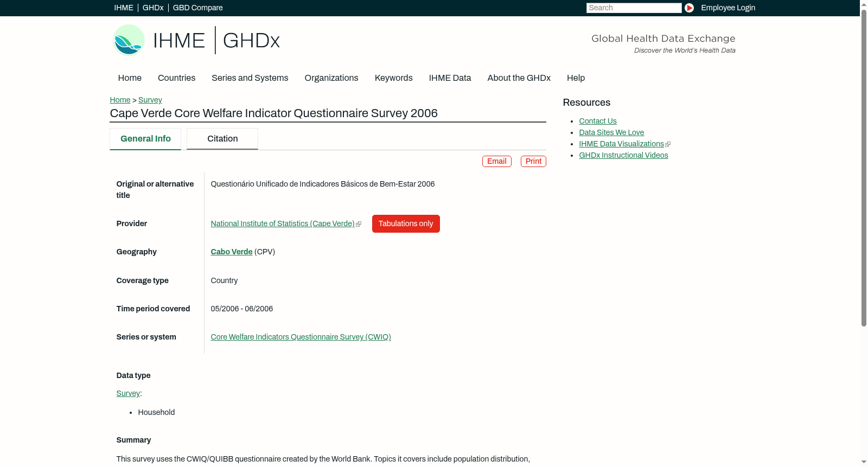Open the IHME Data menu
The width and height of the screenshot is (868, 467).
450,78
